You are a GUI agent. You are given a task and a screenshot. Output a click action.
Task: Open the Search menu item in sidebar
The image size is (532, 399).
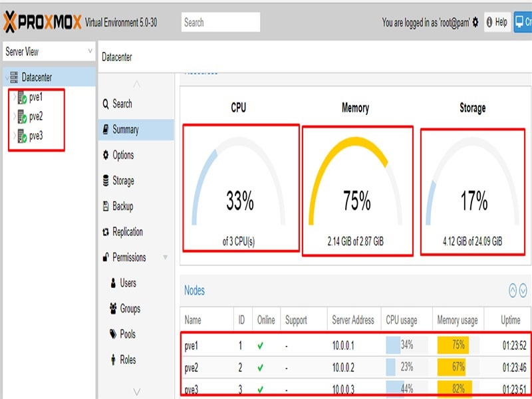[136, 104]
